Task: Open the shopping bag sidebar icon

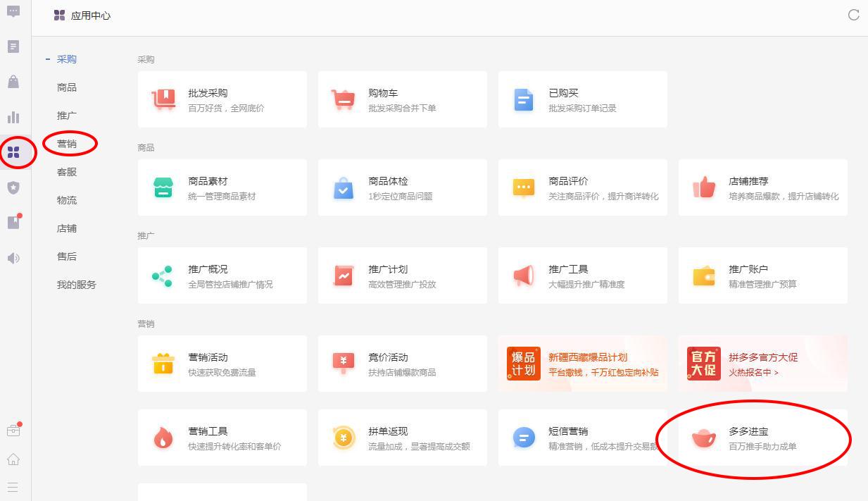Action: [x=13, y=82]
